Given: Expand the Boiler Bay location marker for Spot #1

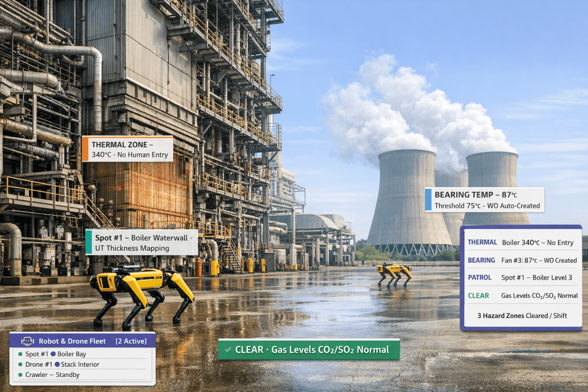Looking at the screenshot, I should pos(53,354).
